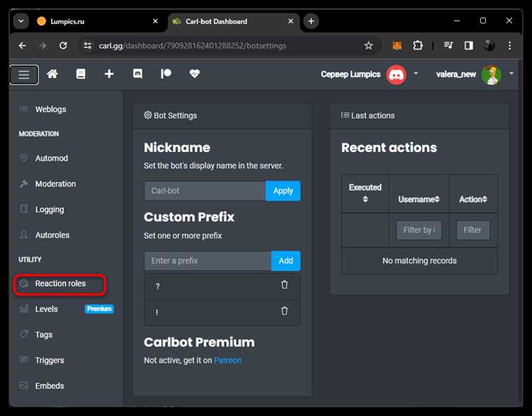The width and height of the screenshot is (532, 416).
Task: Select Autoroles in the sidebar
Action: [52, 235]
